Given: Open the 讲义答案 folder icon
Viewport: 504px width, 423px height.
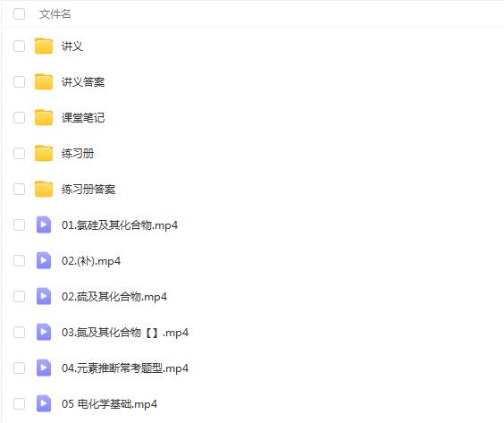Looking at the screenshot, I should (x=44, y=81).
